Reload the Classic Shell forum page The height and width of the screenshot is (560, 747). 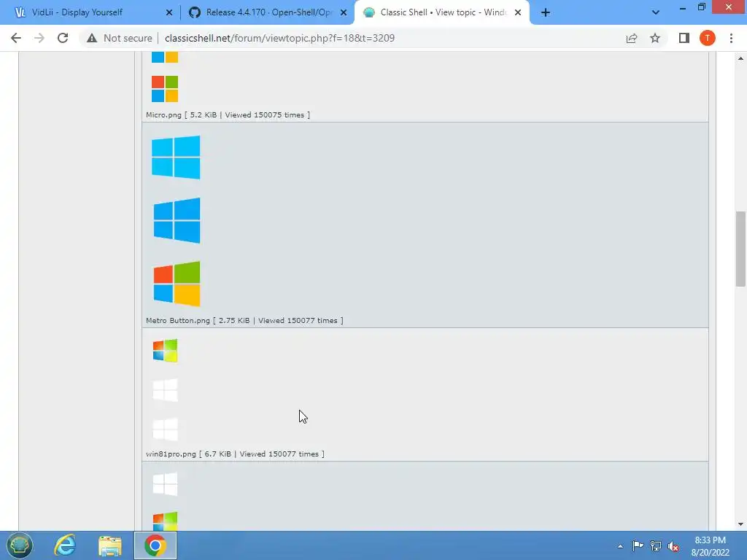click(x=63, y=38)
